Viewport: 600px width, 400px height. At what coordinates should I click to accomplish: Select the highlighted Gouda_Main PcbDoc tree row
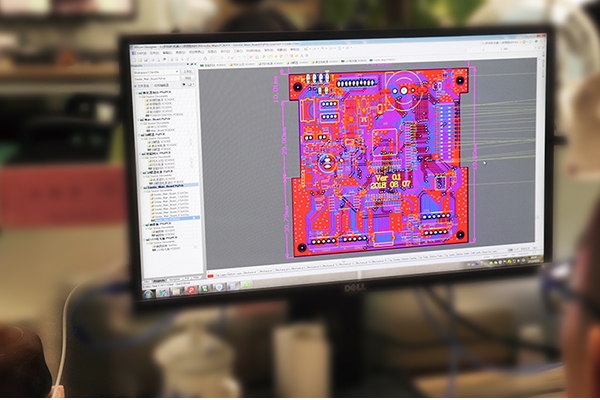click(175, 219)
